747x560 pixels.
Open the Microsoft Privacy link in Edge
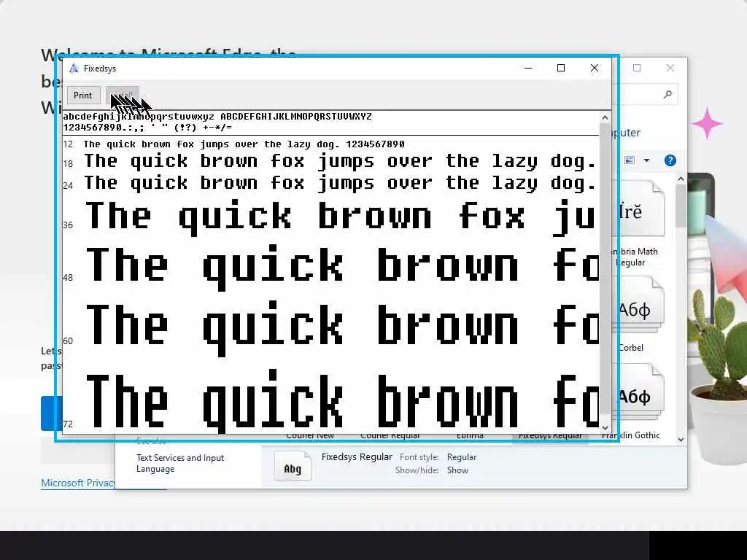pos(79,483)
